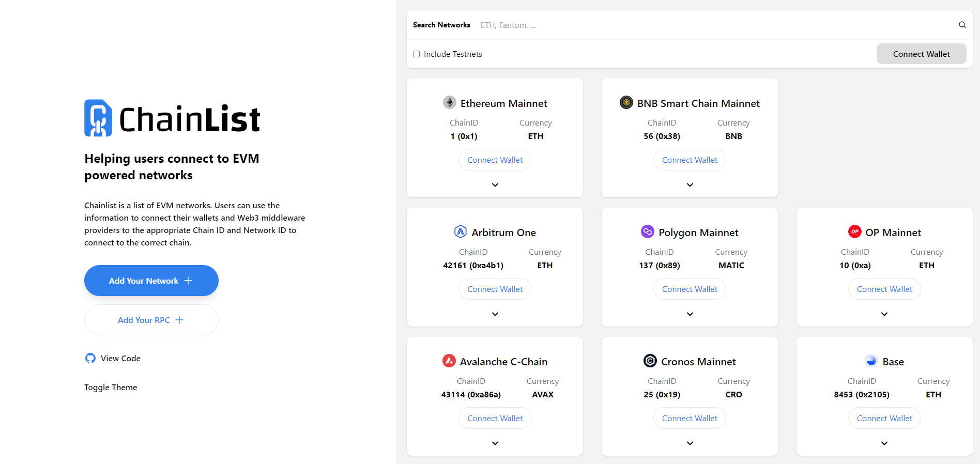Viewport: 980px width, 464px height.
Task: Click the ChainList title text
Action: [x=190, y=119]
